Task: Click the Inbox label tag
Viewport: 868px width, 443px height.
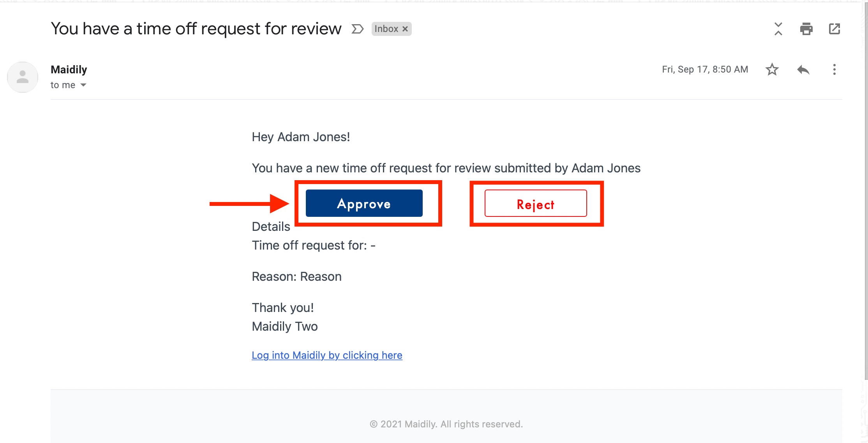Action: pyautogui.click(x=386, y=29)
